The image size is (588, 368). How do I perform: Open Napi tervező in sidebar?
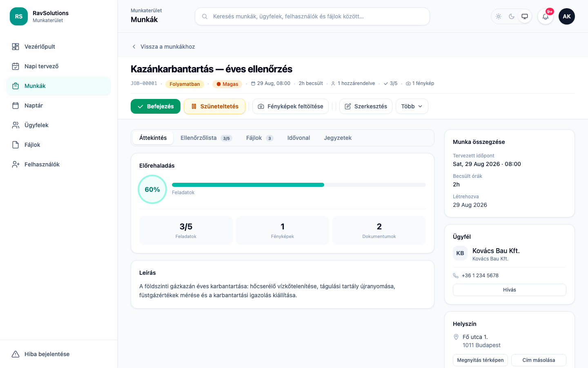(59, 66)
